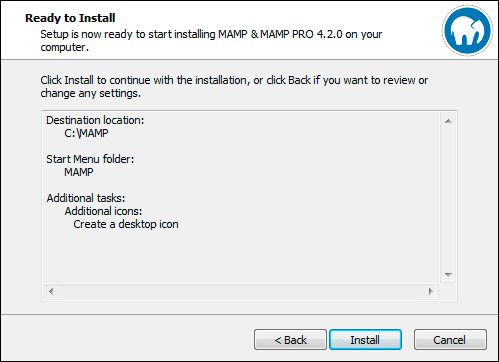The width and height of the screenshot is (499, 362).
Task: Click the "Create a desktop icon" line
Action: [x=126, y=224]
